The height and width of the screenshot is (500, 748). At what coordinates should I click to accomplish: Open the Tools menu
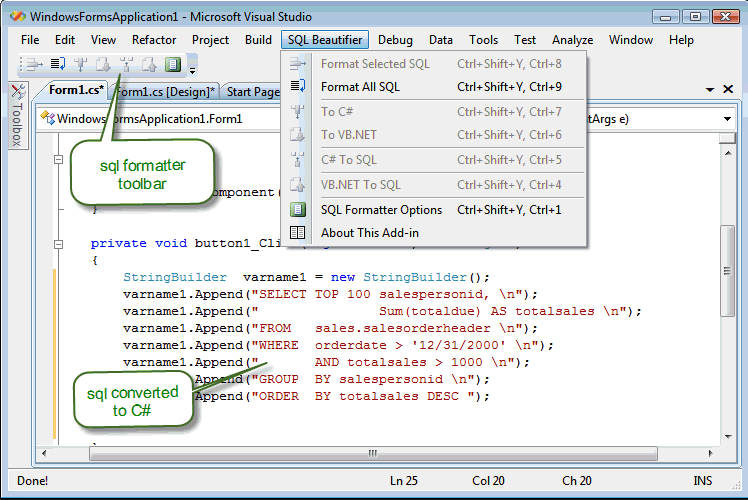click(x=484, y=40)
